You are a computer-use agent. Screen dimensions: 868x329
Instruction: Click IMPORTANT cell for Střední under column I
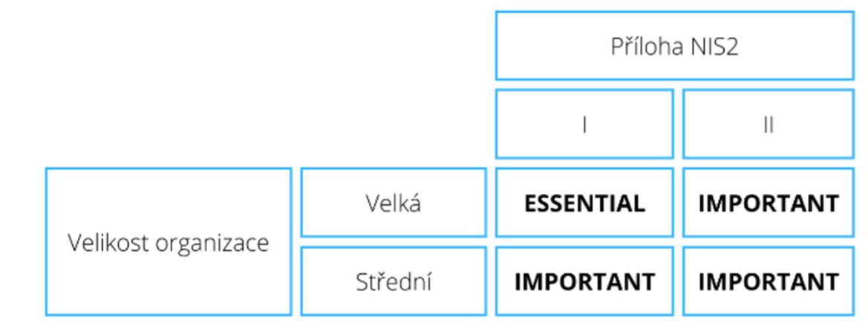584,281
